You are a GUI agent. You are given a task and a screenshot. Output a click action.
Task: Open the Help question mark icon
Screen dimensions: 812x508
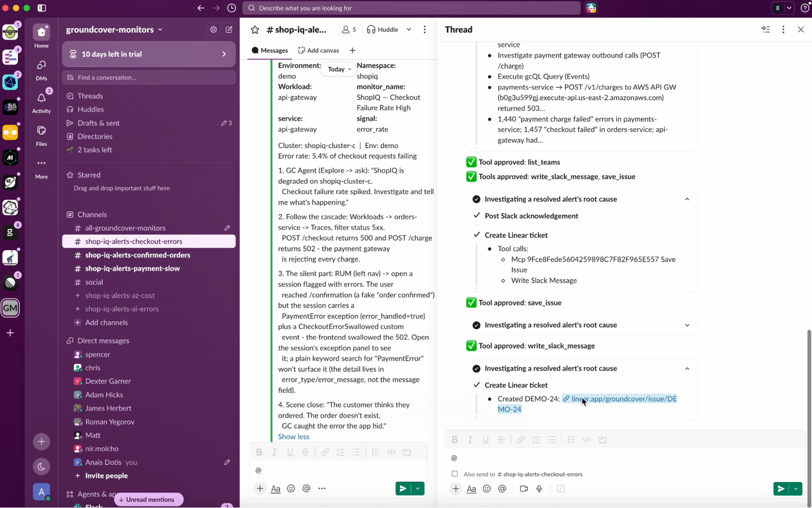[805, 8]
